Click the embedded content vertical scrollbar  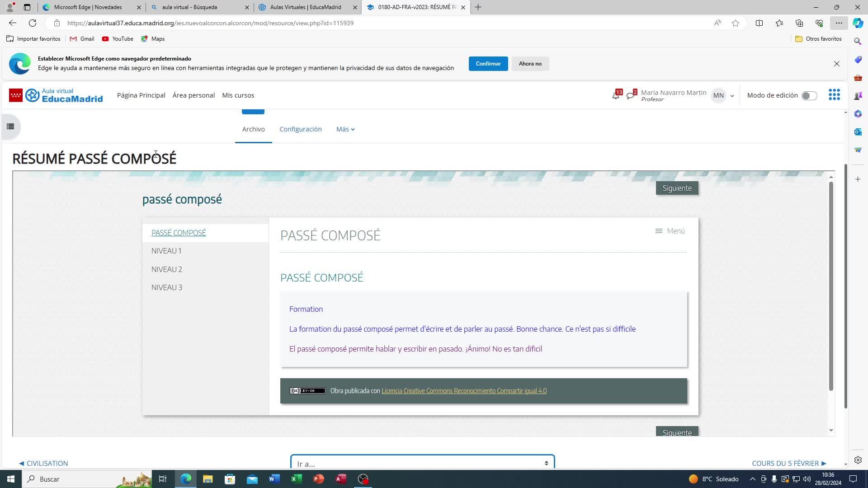831,286
